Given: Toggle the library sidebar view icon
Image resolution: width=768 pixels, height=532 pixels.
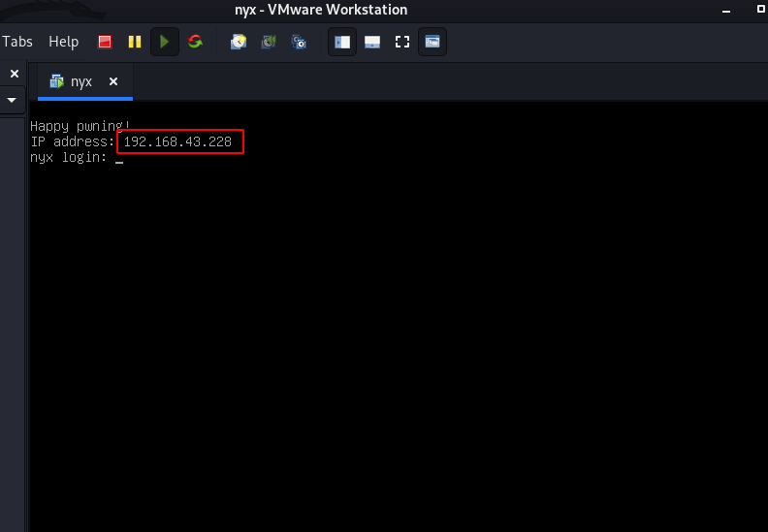Looking at the screenshot, I should click(342, 42).
